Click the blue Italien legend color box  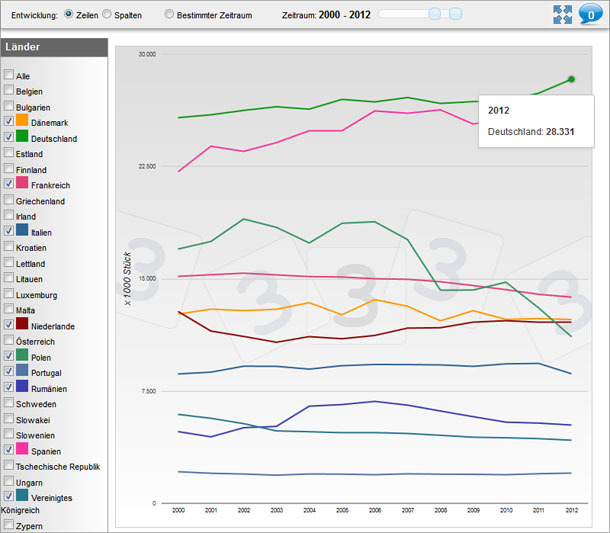click(x=23, y=231)
